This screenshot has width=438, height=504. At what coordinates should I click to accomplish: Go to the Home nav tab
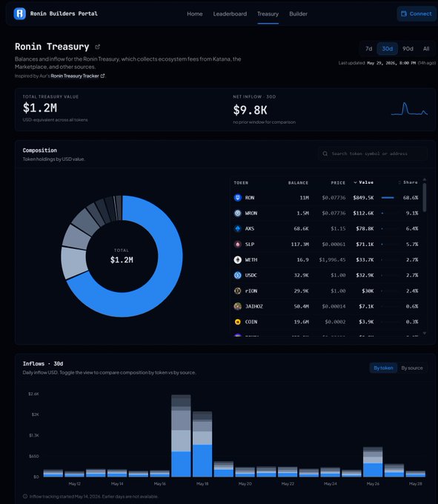[195, 14]
